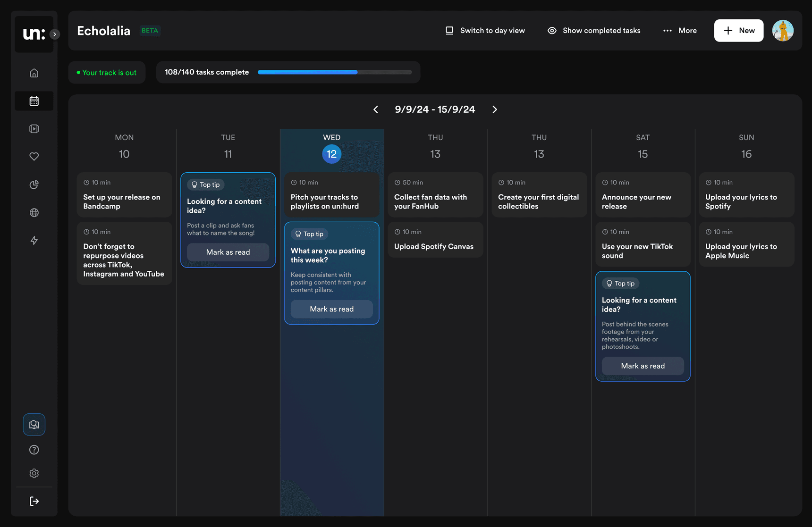Open the help question mark icon
Screen dimensions: 812x527
click(34, 450)
